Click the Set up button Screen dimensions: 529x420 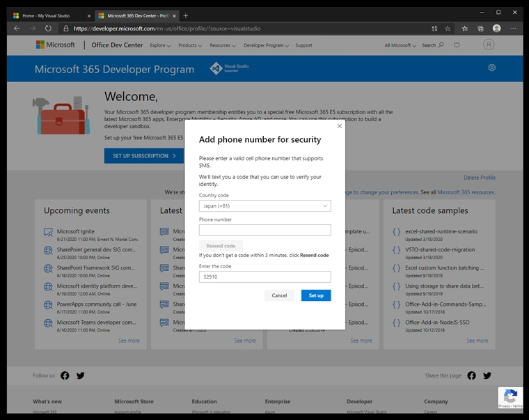click(x=316, y=295)
